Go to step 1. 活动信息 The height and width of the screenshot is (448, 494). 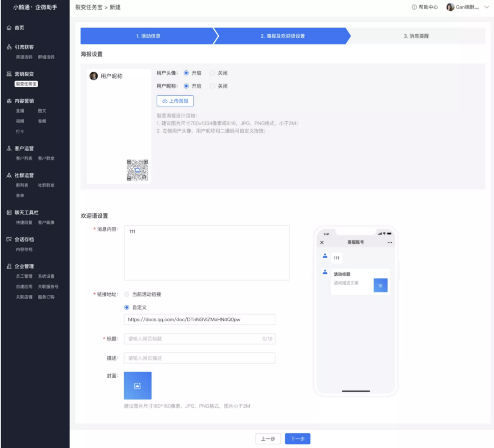(148, 36)
